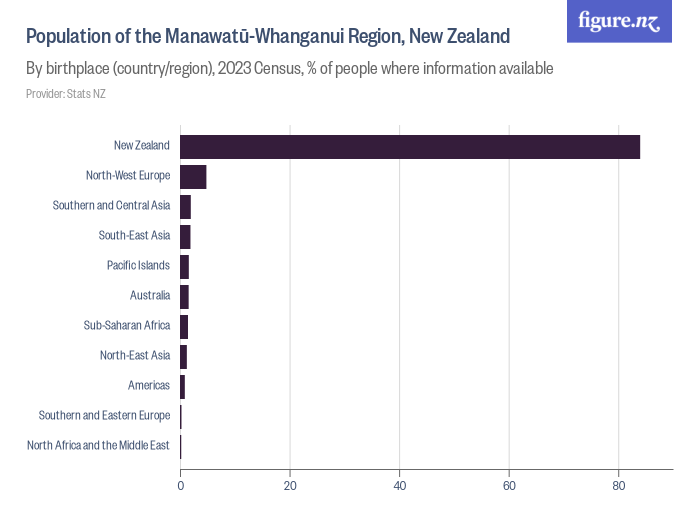
Task: Click the South-East Asia bar
Action: click(186, 236)
